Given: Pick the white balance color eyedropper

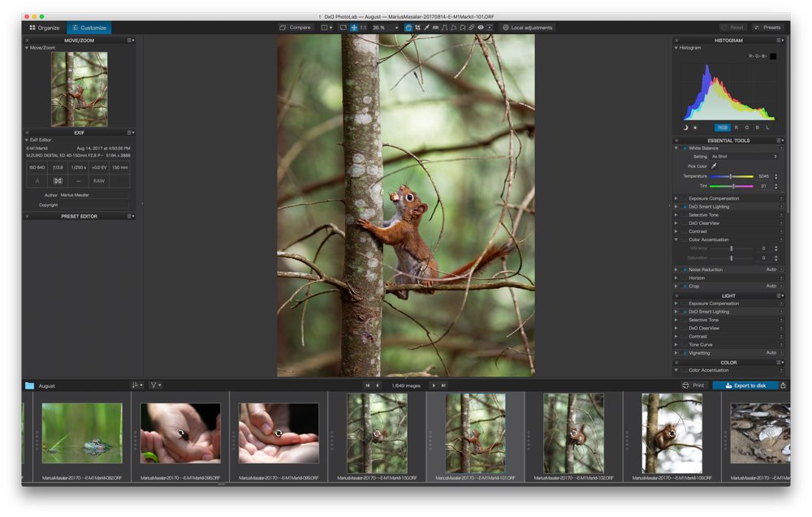Looking at the screenshot, I should 714,166.
